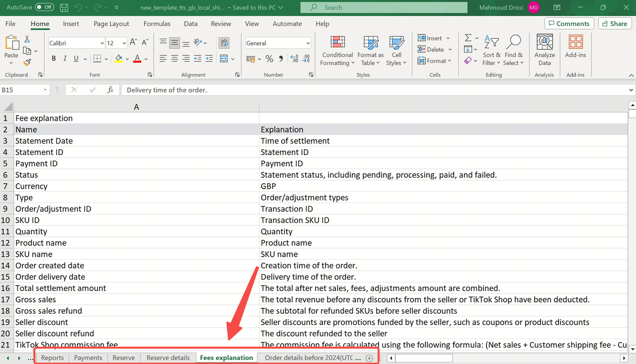Decrease the cell indent

click(198, 59)
